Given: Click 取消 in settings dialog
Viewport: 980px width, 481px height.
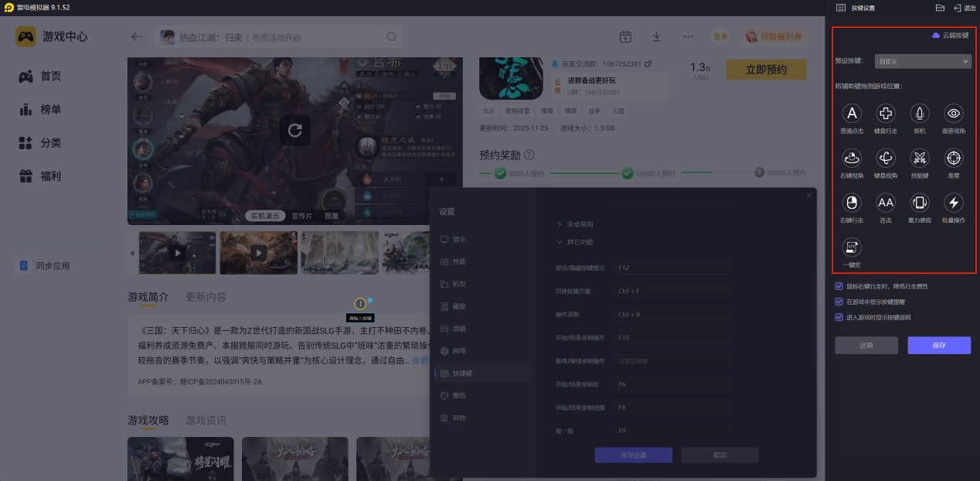Looking at the screenshot, I should tap(720, 455).
